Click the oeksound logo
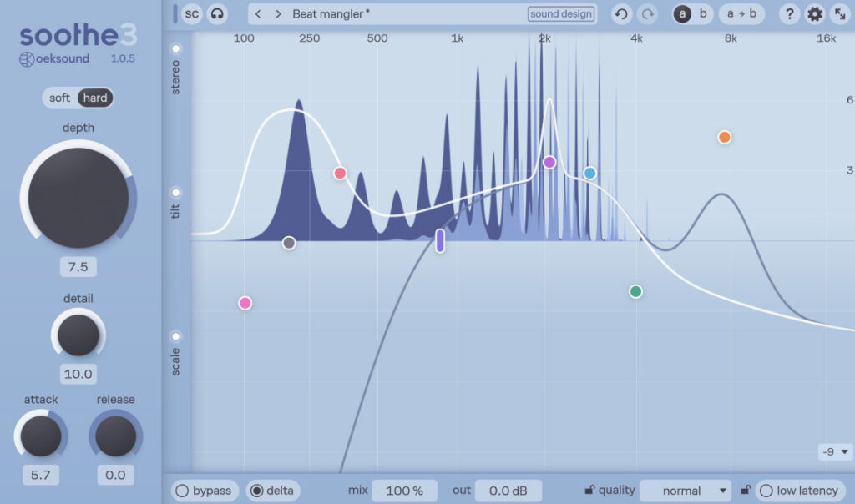This screenshot has width=855, height=504. coord(54,59)
